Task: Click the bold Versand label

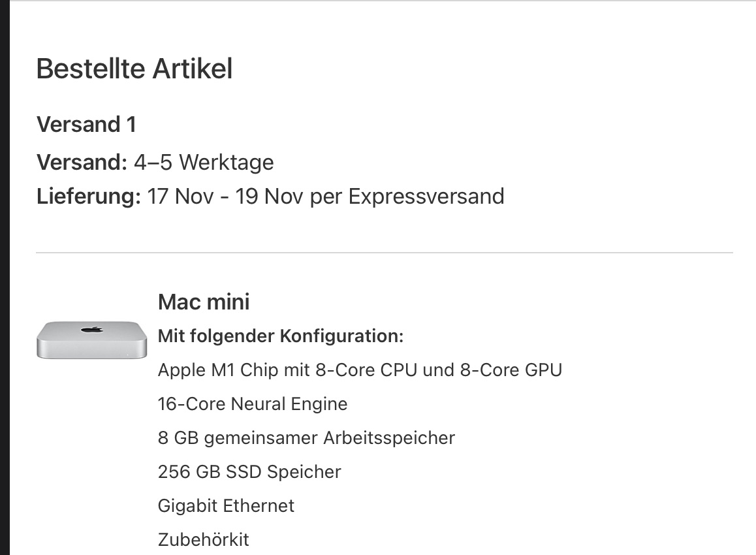Action: [82, 163]
